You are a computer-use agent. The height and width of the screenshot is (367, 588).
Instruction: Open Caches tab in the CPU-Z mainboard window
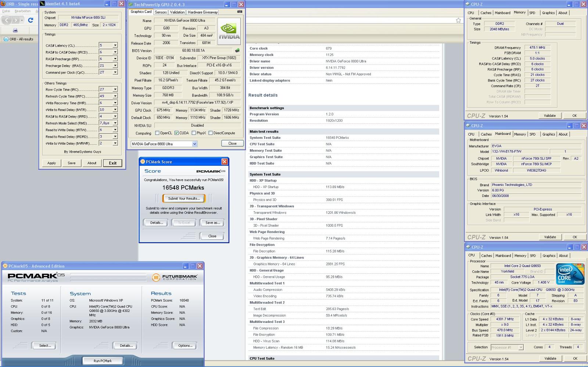pos(486,134)
